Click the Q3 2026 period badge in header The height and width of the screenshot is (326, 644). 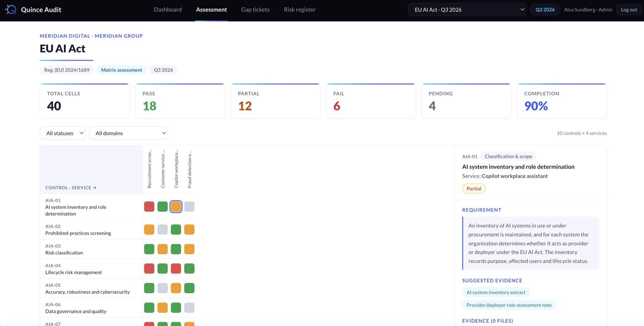[545, 10]
